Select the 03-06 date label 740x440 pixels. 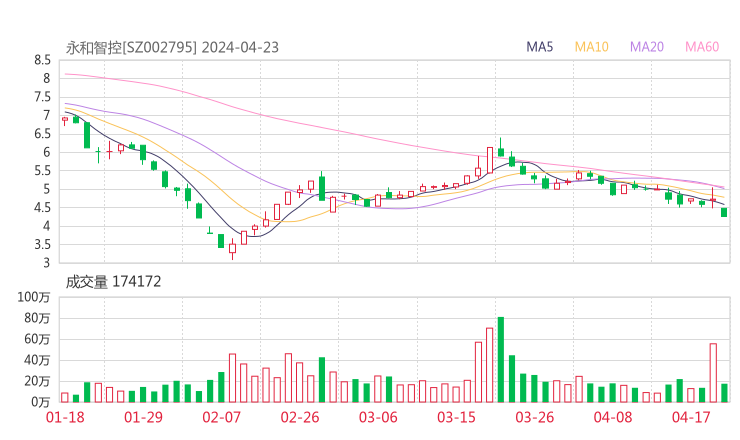tap(378, 417)
